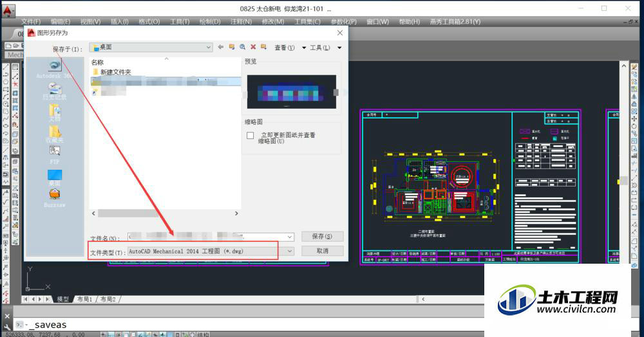
Task: Open the Autodesk 360 location shortcut
Action: coord(55,69)
